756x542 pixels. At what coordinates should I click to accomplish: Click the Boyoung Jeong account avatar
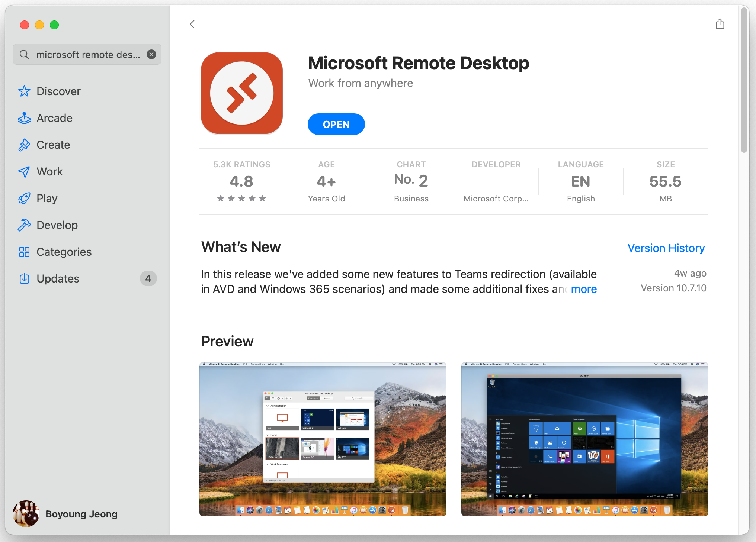point(26,514)
